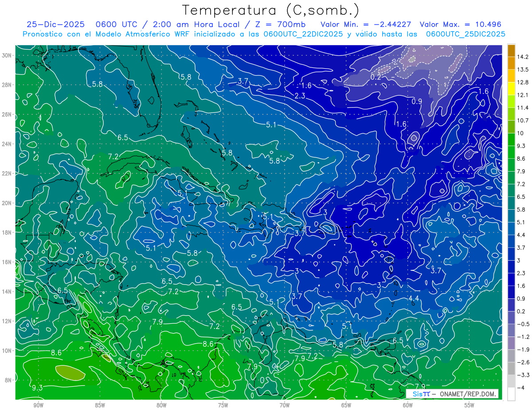This screenshot has width=532, height=411.
Task: Click the "10" colorbar label
Action: tap(521, 133)
